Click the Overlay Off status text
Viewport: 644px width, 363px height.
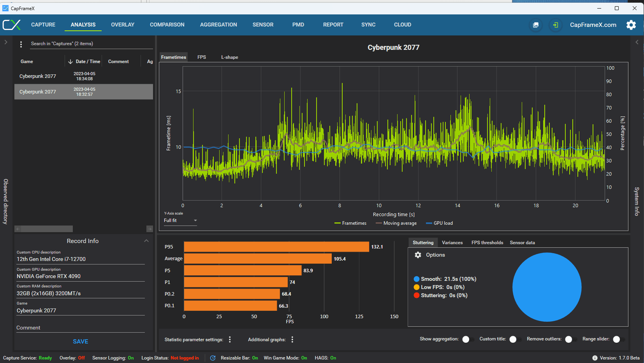click(81, 358)
